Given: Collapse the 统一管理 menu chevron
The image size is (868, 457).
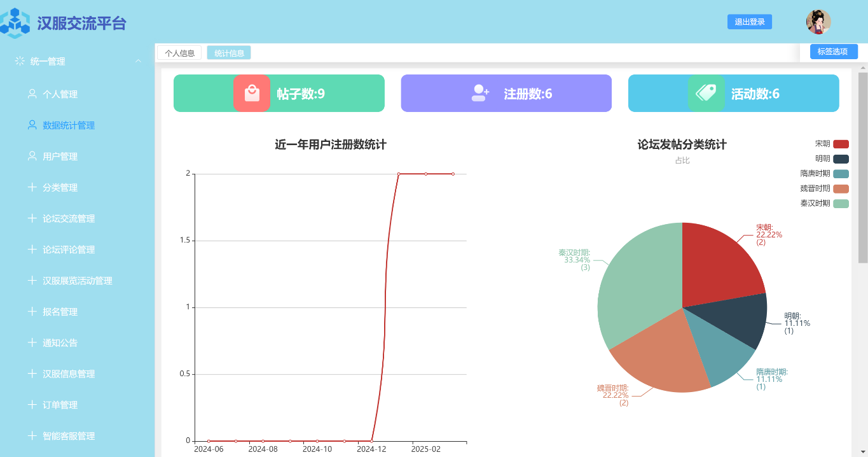Looking at the screenshot, I should point(138,61).
